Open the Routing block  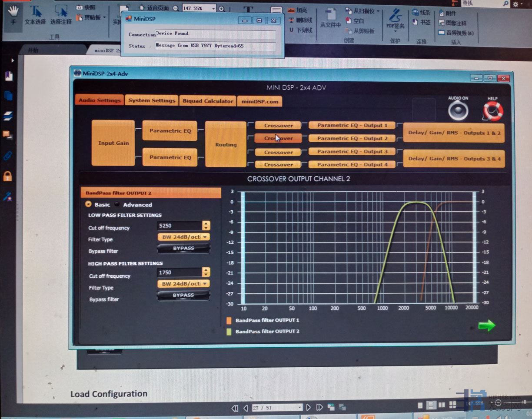pos(226,144)
